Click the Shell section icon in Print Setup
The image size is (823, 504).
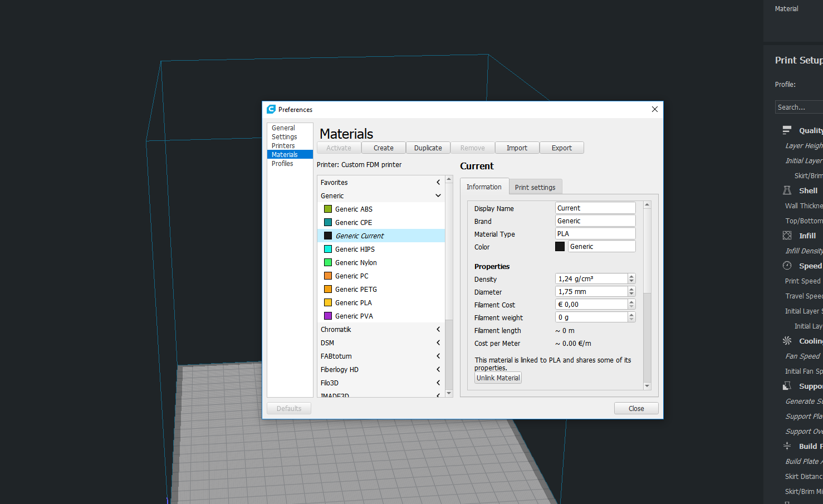pyautogui.click(x=787, y=190)
